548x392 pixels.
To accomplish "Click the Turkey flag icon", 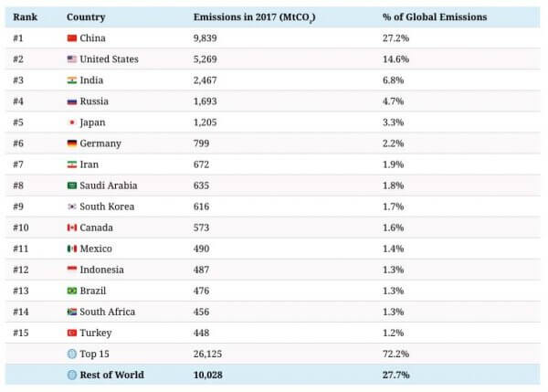I will coord(72,333).
